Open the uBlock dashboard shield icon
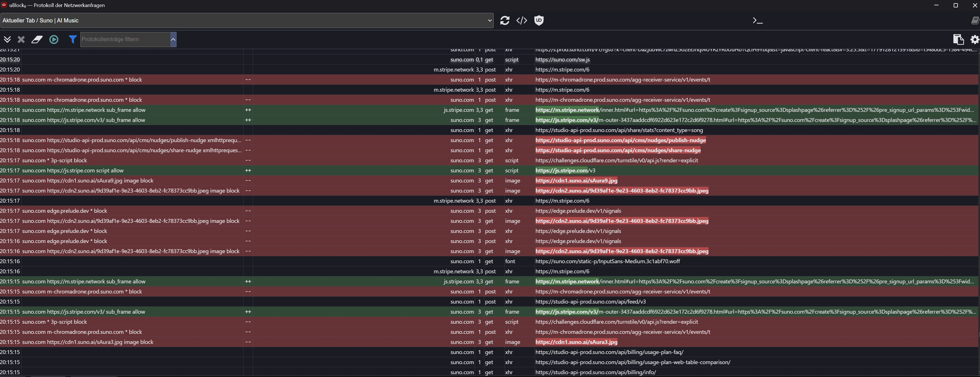This screenshot has height=377, width=980. [539, 20]
